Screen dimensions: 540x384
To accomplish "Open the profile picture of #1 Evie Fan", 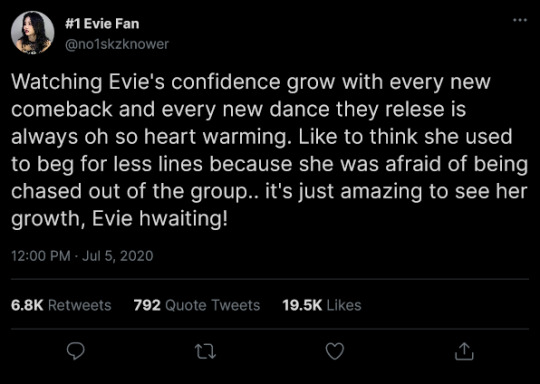I will point(32,33).
